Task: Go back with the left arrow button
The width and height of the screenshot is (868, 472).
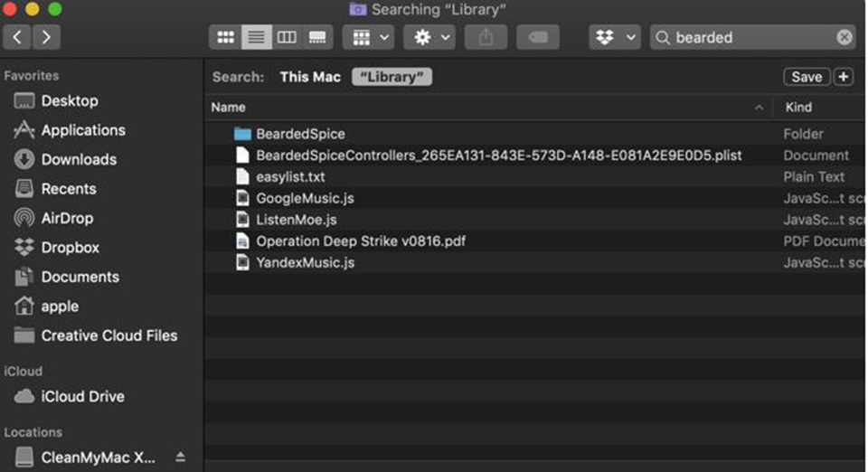Action: click(17, 38)
